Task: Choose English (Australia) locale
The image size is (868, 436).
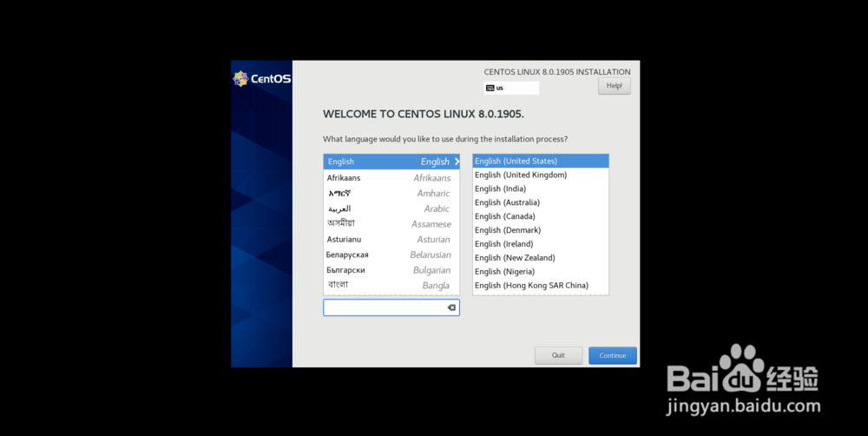Action: coord(540,202)
